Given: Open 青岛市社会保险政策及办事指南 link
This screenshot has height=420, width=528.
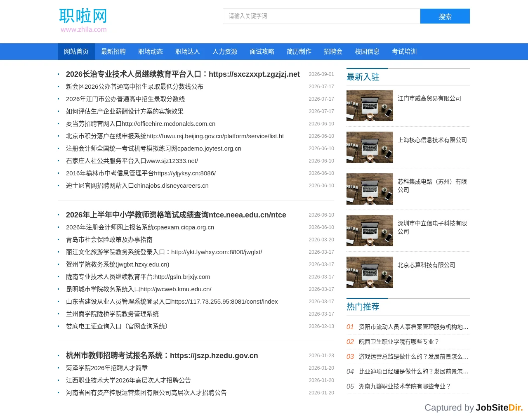Looking at the screenshot, I should [109, 240].
